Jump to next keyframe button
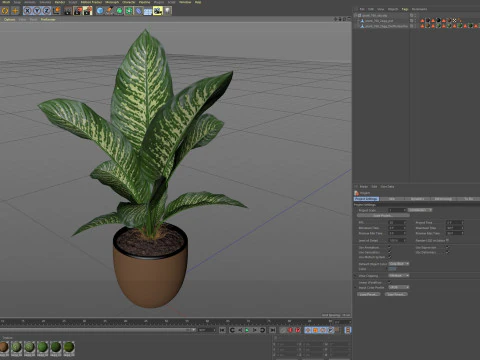The image size is (480, 360). [x=262, y=330]
